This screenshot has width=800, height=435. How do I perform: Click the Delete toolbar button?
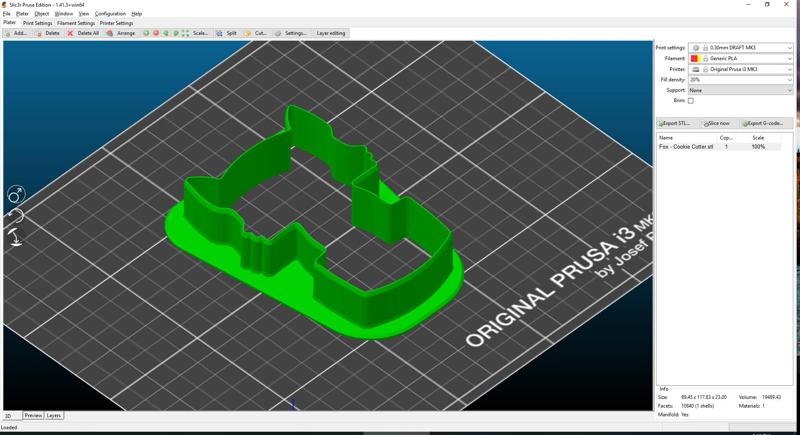coord(48,33)
